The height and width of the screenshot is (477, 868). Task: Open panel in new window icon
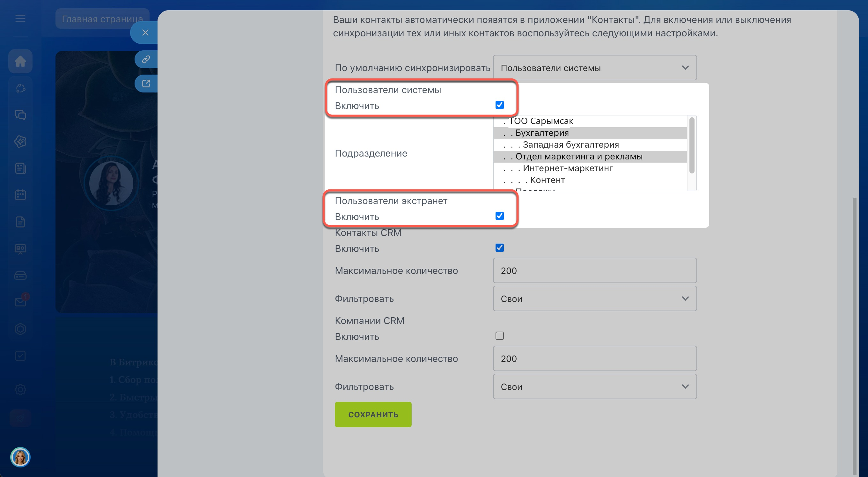pyautogui.click(x=146, y=83)
